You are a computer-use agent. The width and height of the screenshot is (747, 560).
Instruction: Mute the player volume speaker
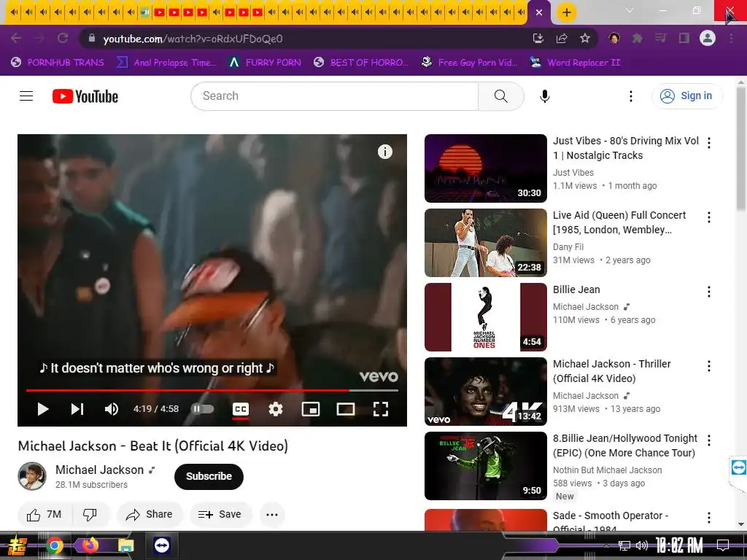(x=112, y=409)
